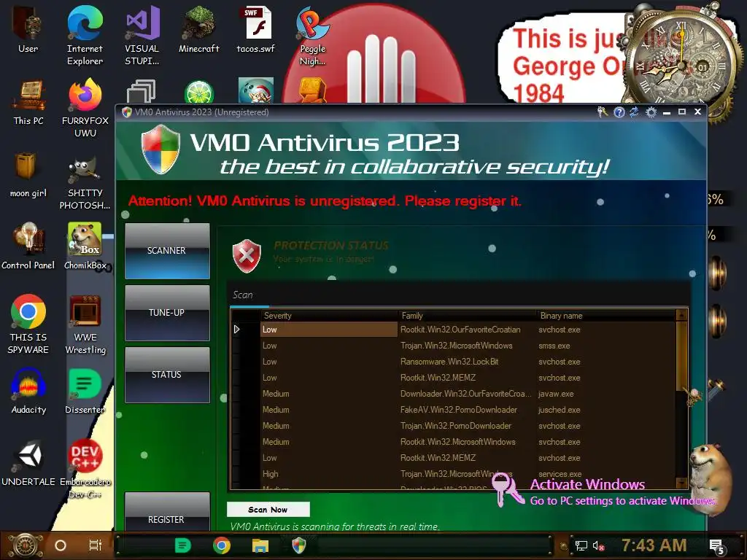747x560 pixels.
Task: Select the Trojan.Win32.PornoDownloader row
Action: coord(453,426)
